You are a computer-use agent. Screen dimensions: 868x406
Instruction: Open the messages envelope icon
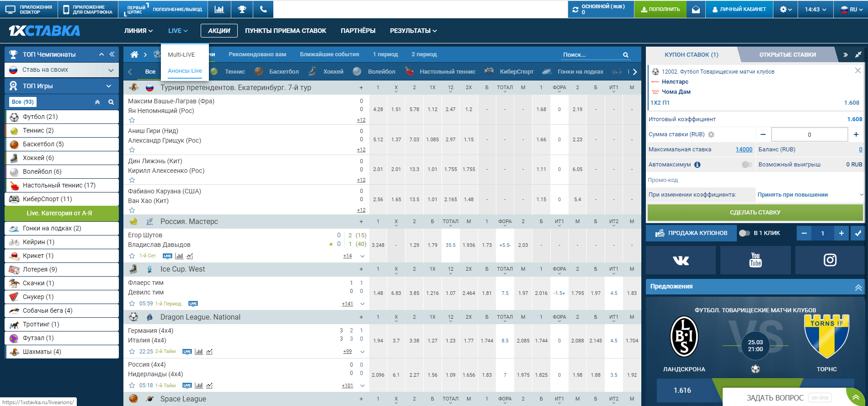coord(696,9)
